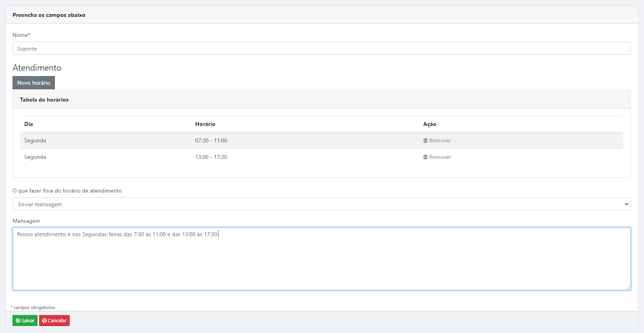The image size is (644, 333).
Task: Click the Ação column header
Action: tap(429, 124)
